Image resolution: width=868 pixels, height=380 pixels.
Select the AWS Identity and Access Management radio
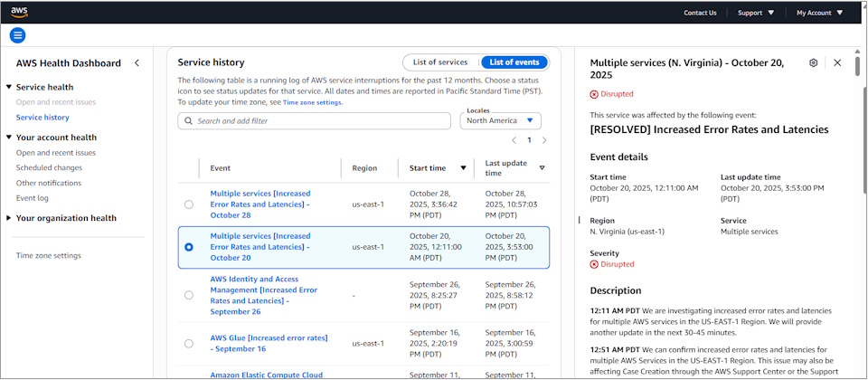point(188,295)
